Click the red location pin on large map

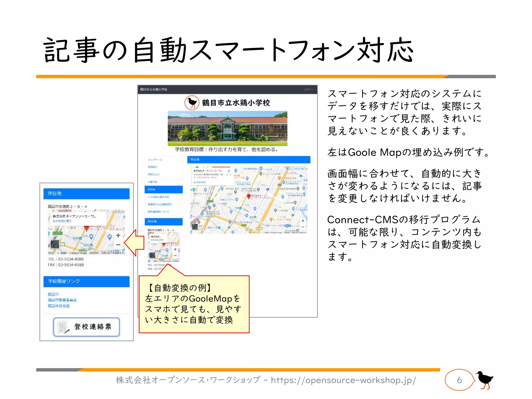249,196
